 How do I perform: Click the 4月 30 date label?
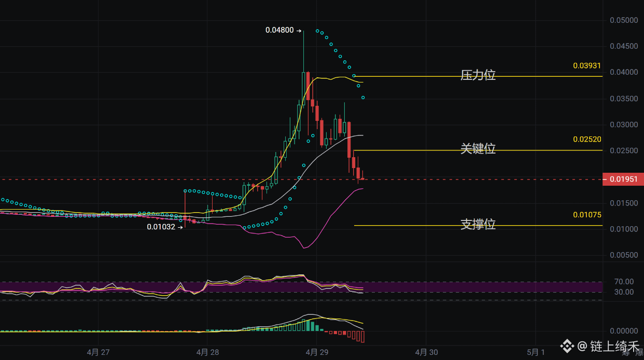[426, 352]
